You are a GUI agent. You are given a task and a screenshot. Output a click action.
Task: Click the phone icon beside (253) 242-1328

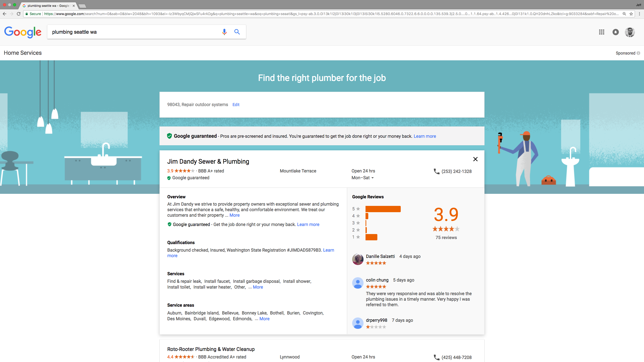click(436, 171)
